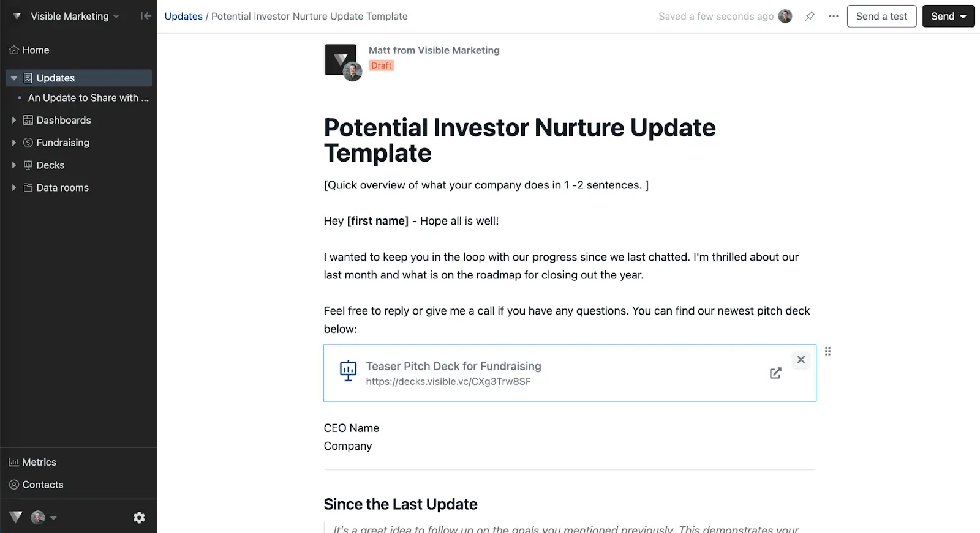Open 'An Update to Share with...' in the sidebar
This screenshot has height=533, width=980.
(x=87, y=97)
